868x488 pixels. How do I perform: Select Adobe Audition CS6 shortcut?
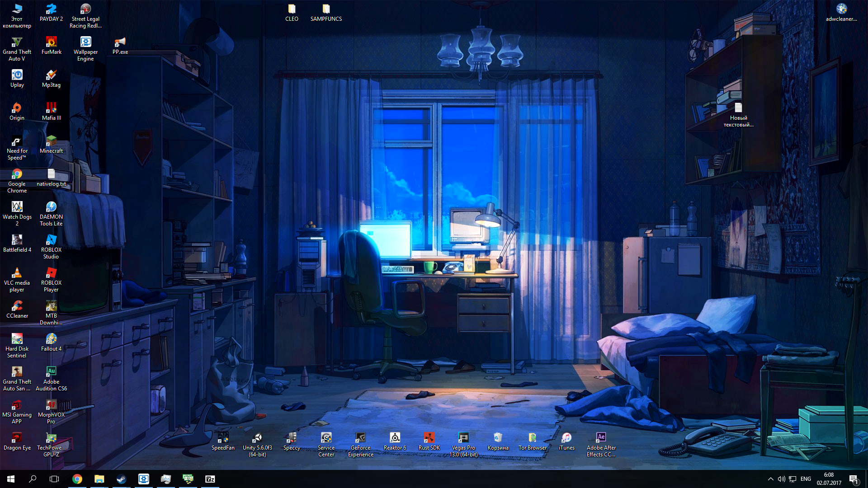click(51, 379)
